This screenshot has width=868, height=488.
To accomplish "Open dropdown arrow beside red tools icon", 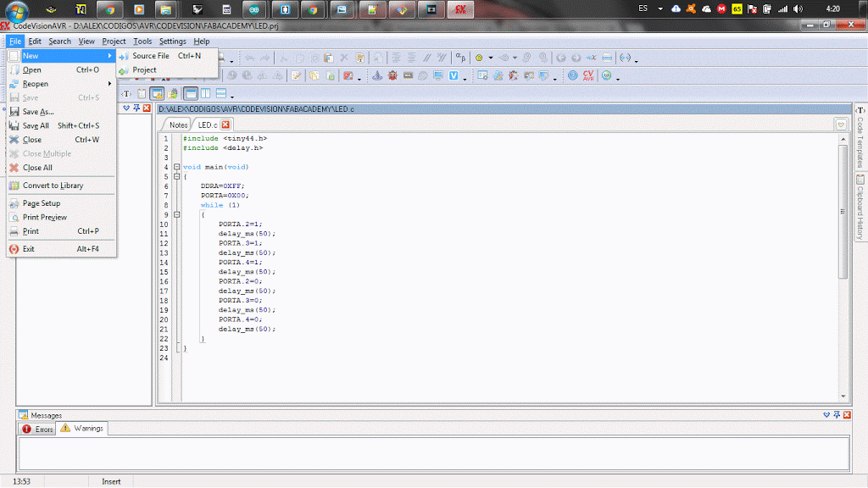I will click(359, 79).
